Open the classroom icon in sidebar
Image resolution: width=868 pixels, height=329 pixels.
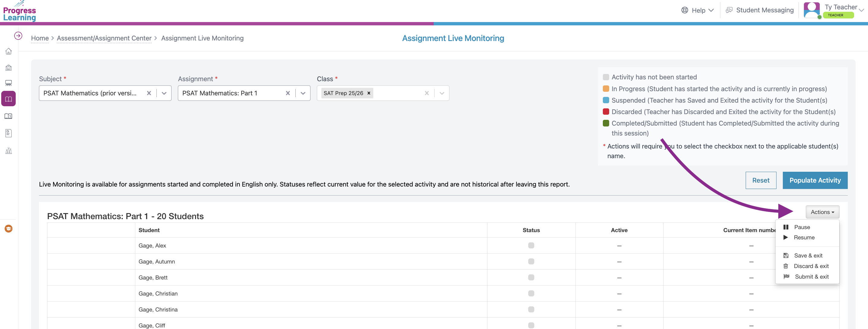8,83
